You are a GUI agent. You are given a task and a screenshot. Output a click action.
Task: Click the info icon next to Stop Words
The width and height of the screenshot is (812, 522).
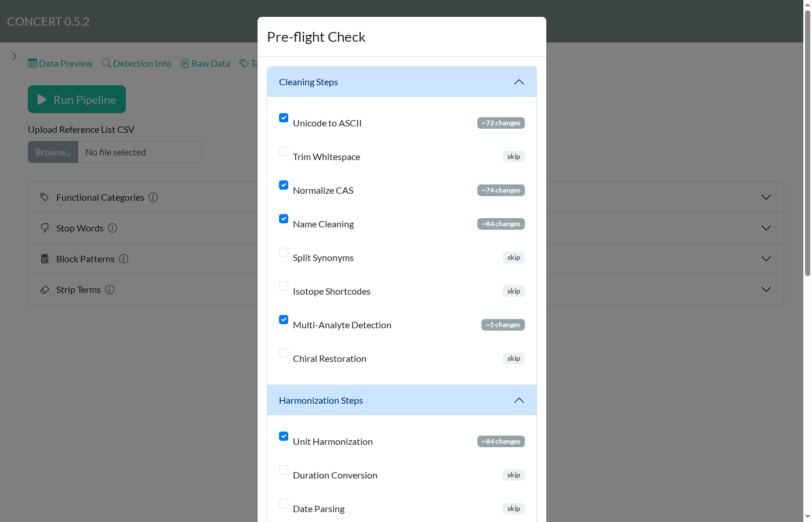(113, 228)
